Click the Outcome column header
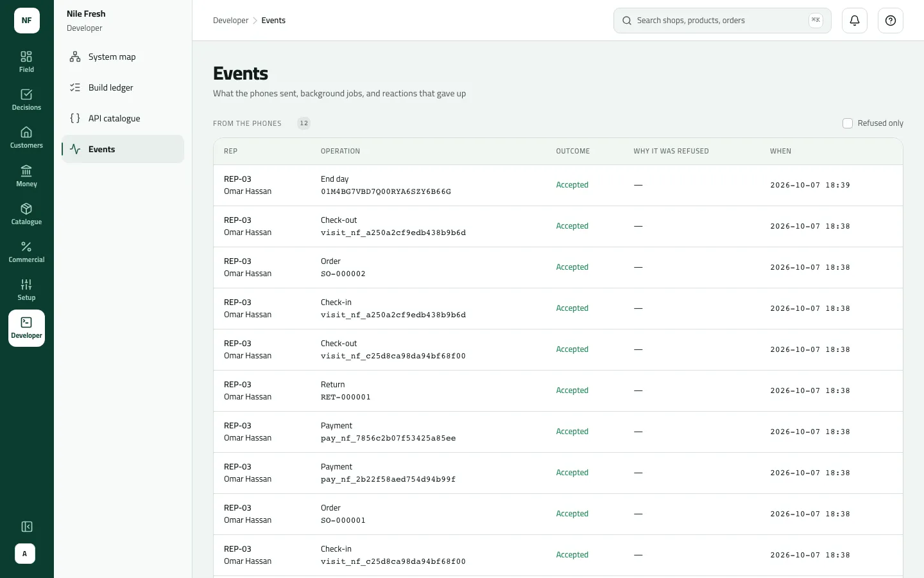The width and height of the screenshot is (924, 578). coord(573,152)
